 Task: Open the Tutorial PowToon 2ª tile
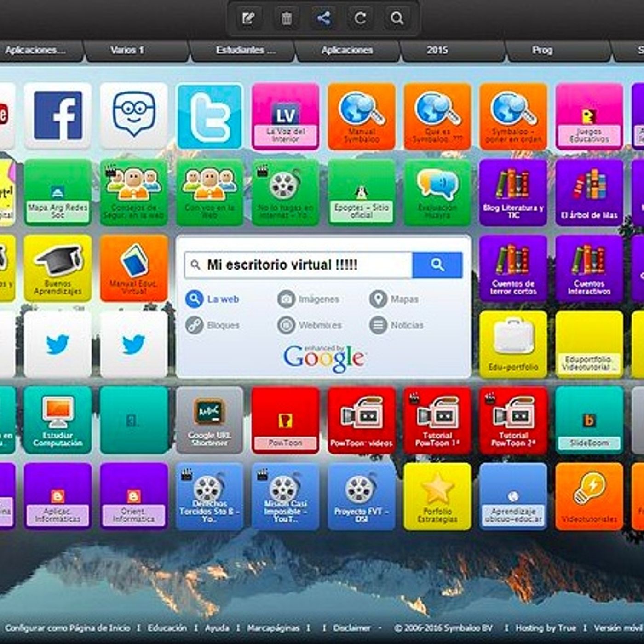click(x=513, y=420)
